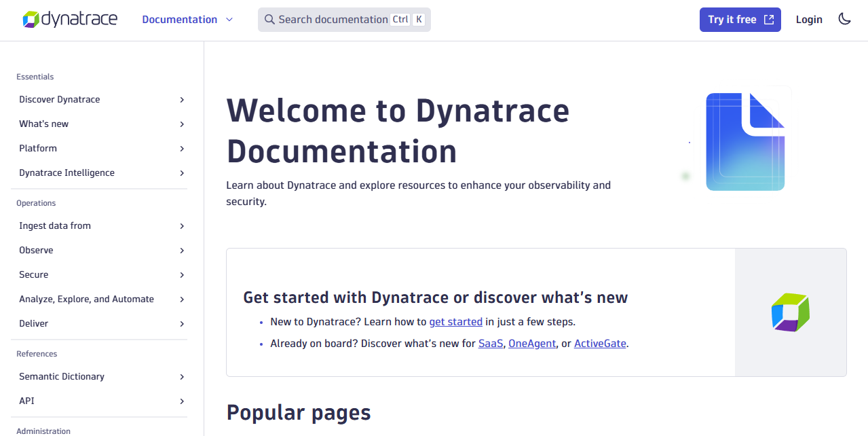Follow the get started link
868x436 pixels.
[x=456, y=322]
